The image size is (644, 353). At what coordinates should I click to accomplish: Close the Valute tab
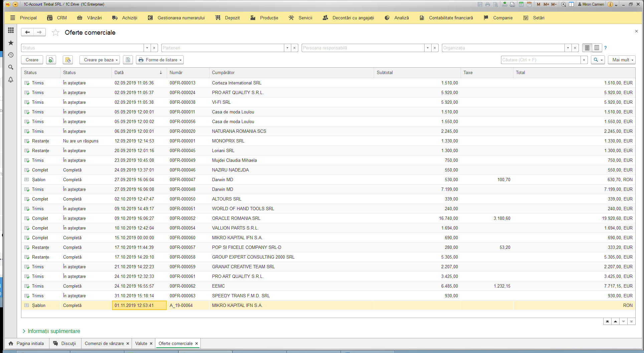coord(151,343)
